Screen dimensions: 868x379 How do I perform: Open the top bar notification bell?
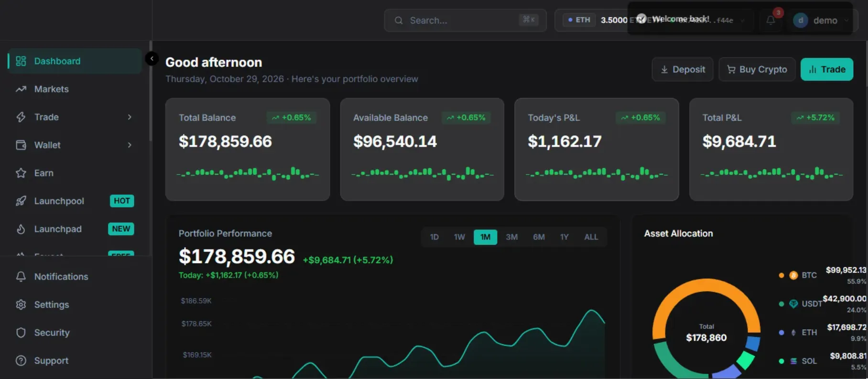[x=770, y=20]
